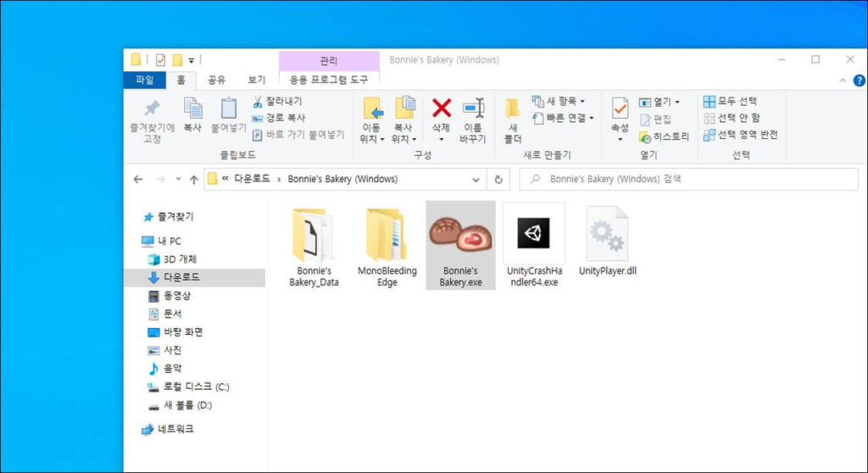The height and width of the screenshot is (473, 868).
Task: Select the UnityPlayer.dll file
Action: [607, 241]
